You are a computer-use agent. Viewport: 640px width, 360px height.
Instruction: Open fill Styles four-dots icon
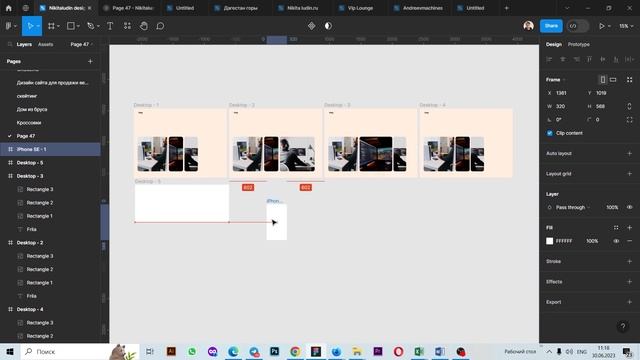(x=616, y=227)
